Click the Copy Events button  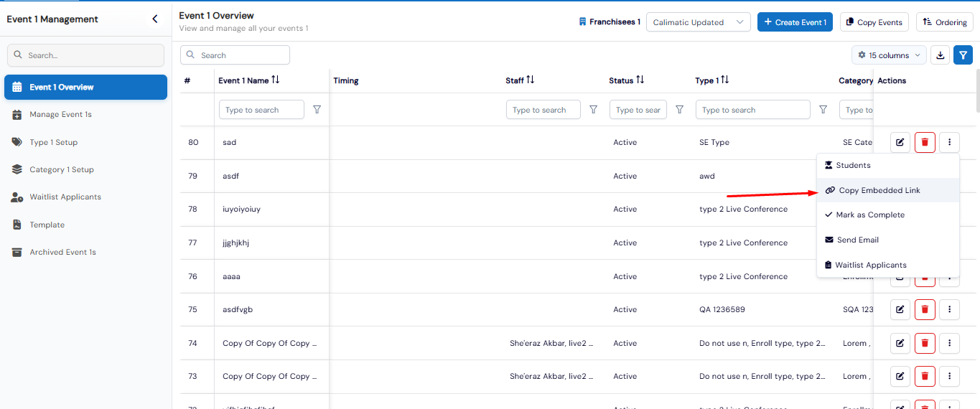(x=874, y=22)
